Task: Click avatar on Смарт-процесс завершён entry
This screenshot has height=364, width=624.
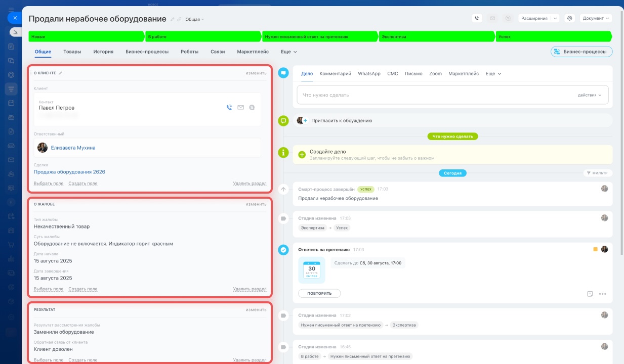Action: pyautogui.click(x=604, y=189)
